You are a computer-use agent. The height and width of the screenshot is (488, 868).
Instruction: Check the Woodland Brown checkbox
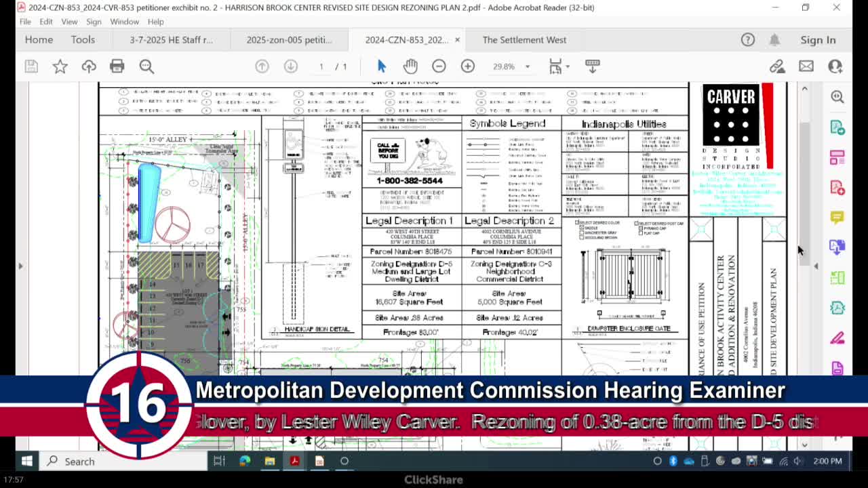pyautogui.click(x=582, y=237)
